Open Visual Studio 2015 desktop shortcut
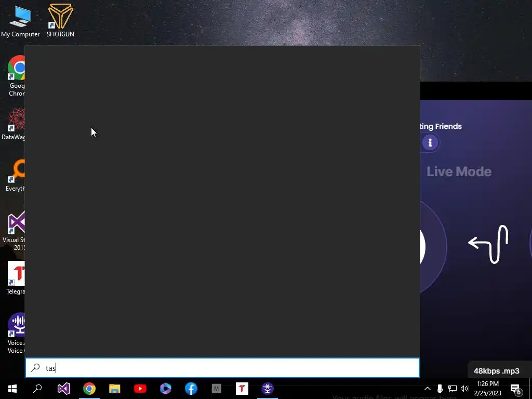 14,231
